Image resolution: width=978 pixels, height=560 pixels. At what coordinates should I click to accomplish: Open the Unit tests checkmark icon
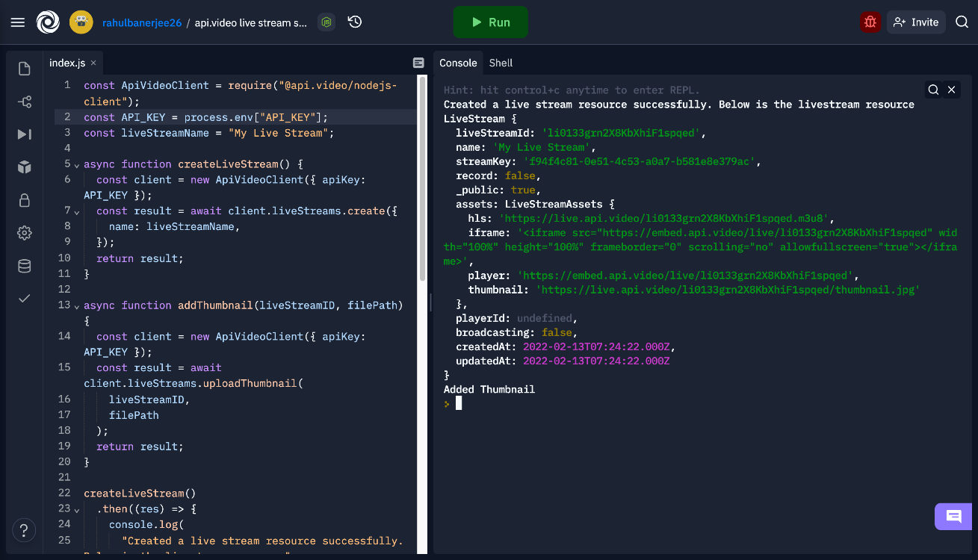[x=25, y=299]
